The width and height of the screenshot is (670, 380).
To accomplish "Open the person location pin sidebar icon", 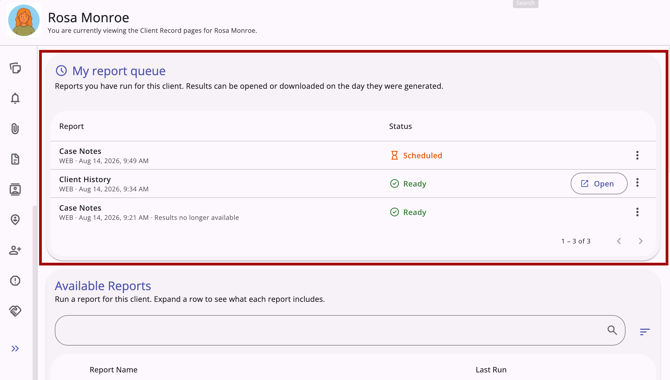I will click(15, 220).
